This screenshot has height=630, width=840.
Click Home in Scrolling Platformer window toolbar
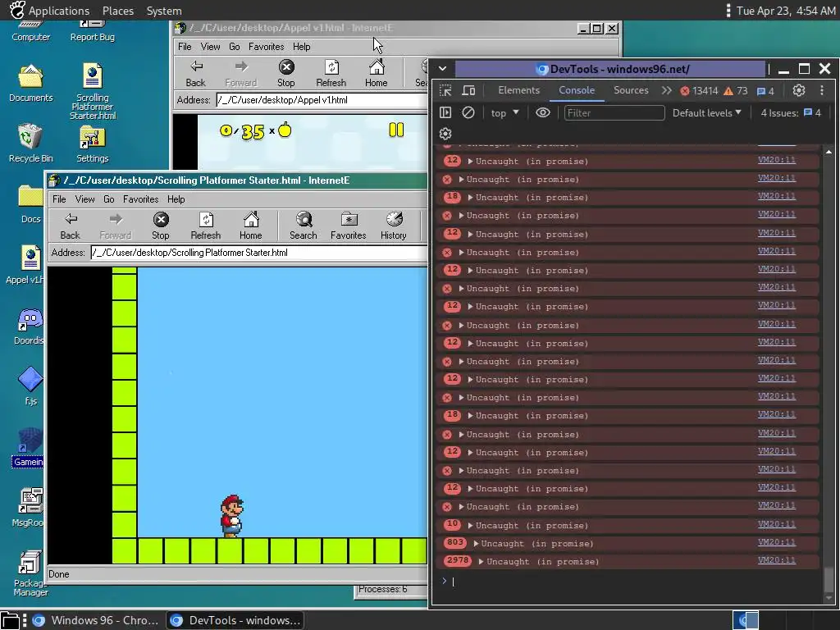point(251,226)
